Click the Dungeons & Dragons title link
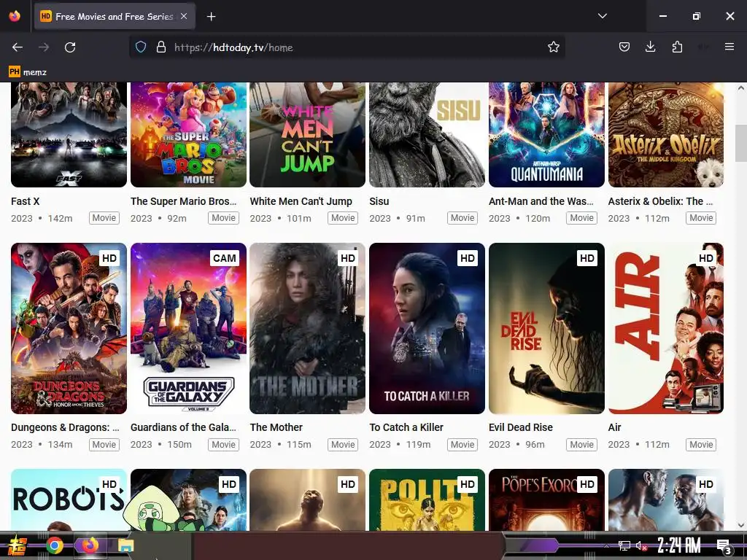Viewport: 747px width, 560px height. pos(65,427)
